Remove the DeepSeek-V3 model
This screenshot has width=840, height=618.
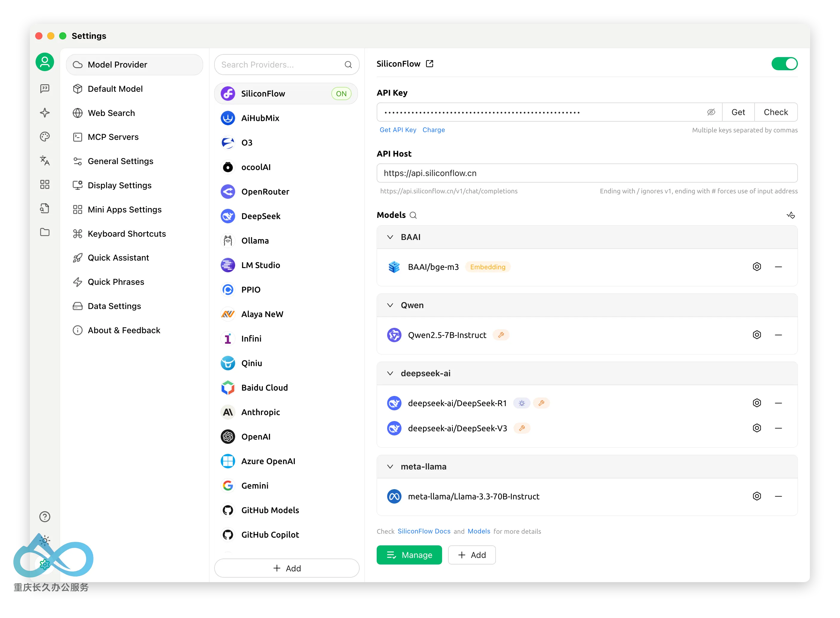click(778, 428)
